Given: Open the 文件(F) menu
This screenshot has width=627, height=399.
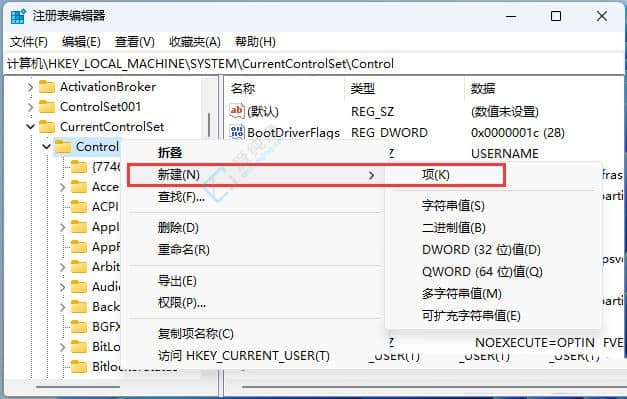Looking at the screenshot, I should pyautogui.click(x=28, y=42).
